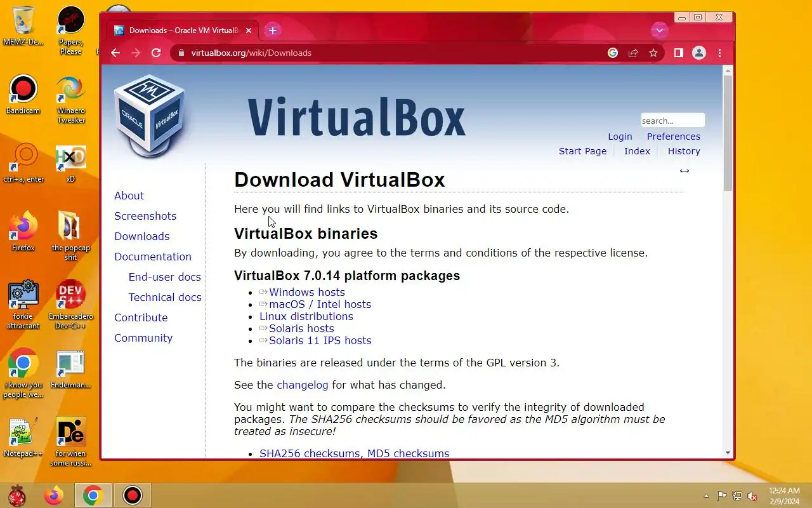Select the Winaero Tweaker desktop icon
The height and width of the screenshot is (508, 812).
pos(70,99)
